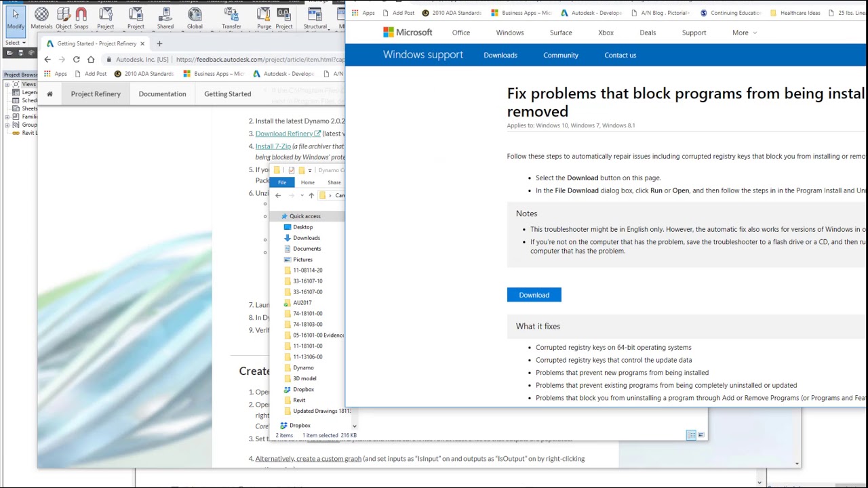This screenshot has width=868, height=488.
Task: Open Structural Settings in Revit ribbon
Action: point(315,18)
